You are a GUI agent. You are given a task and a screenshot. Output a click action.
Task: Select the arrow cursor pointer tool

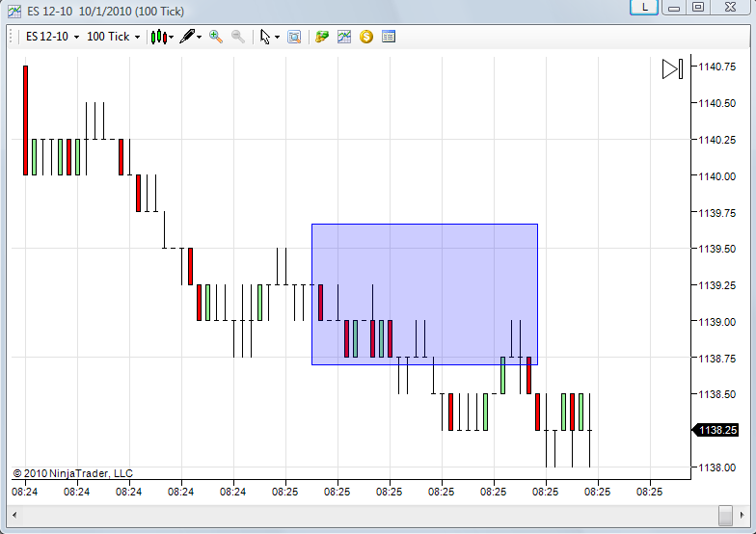click(x=264, y=37)
